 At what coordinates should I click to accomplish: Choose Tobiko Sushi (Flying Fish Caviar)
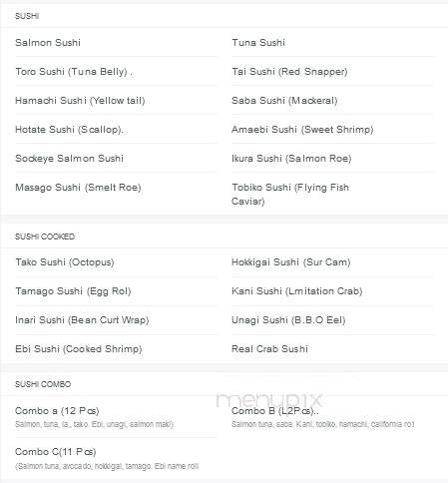click(290, 195)
